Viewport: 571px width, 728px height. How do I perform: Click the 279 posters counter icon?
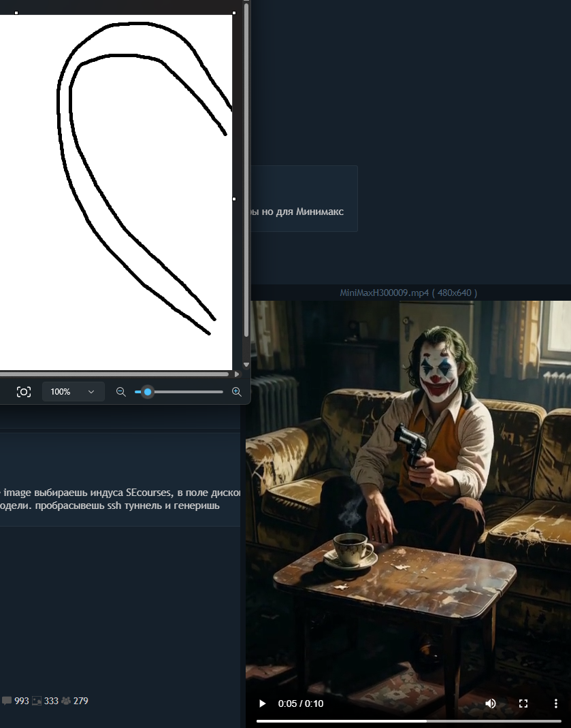click(x=67, y=701)
